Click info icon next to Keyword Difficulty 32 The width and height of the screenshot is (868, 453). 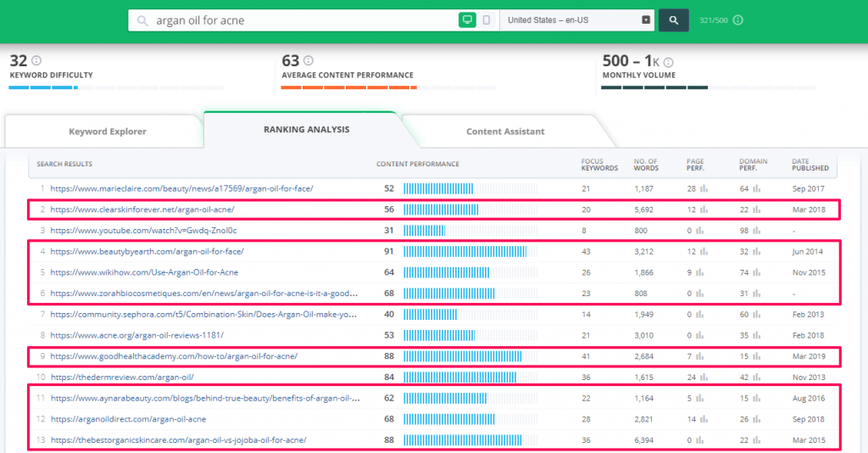pos(36,60)
